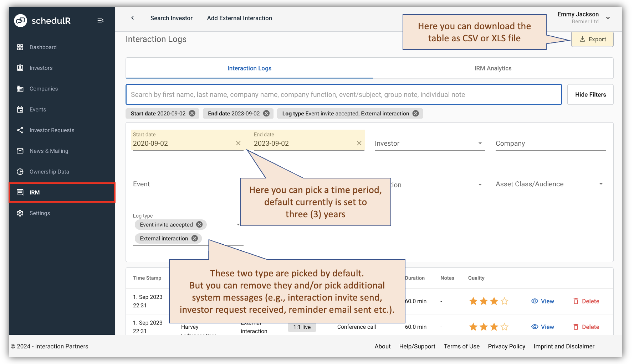Open the Settings section

pos(40,213)
